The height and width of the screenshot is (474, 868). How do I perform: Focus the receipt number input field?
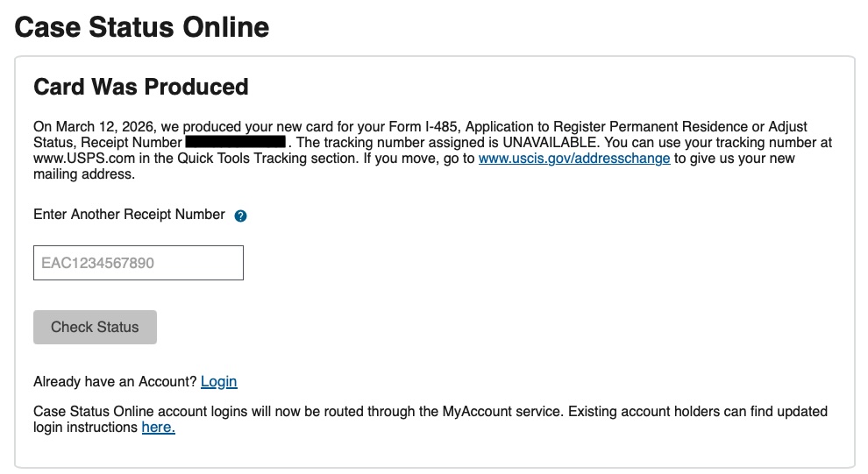[139, 263]
